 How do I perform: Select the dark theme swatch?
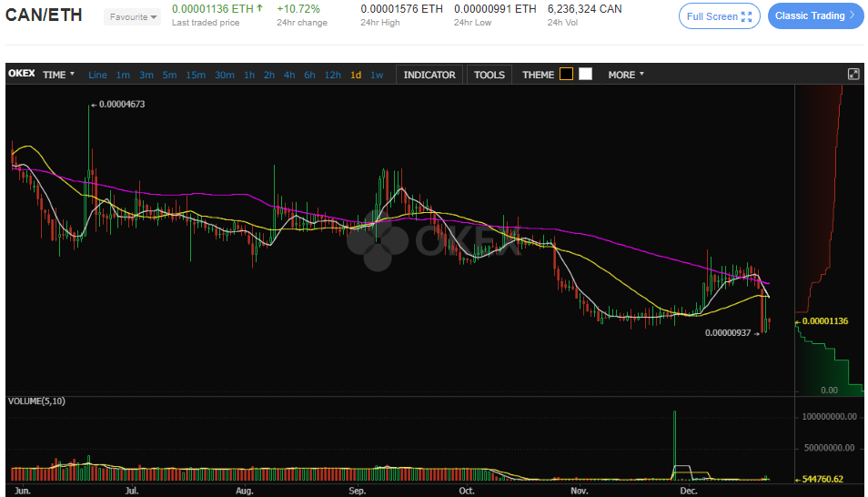(x=566, y=75)
